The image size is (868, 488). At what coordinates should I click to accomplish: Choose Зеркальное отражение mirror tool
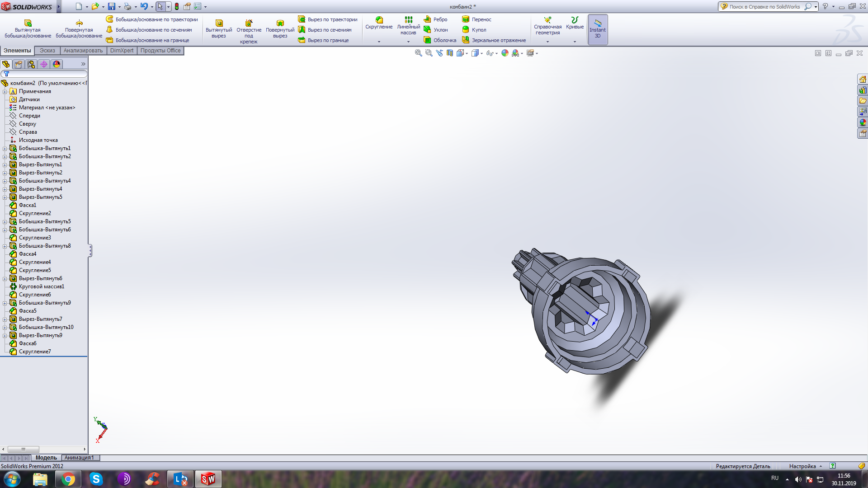click(494, 40)
